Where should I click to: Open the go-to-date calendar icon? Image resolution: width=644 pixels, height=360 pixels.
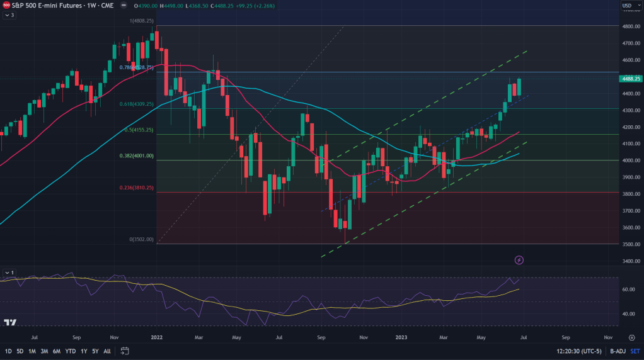(125, 351)
